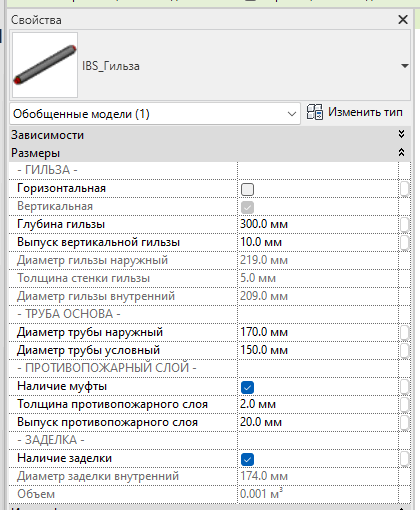Open the Обобщенные модели (1) filter dropdown

[155, 114]
